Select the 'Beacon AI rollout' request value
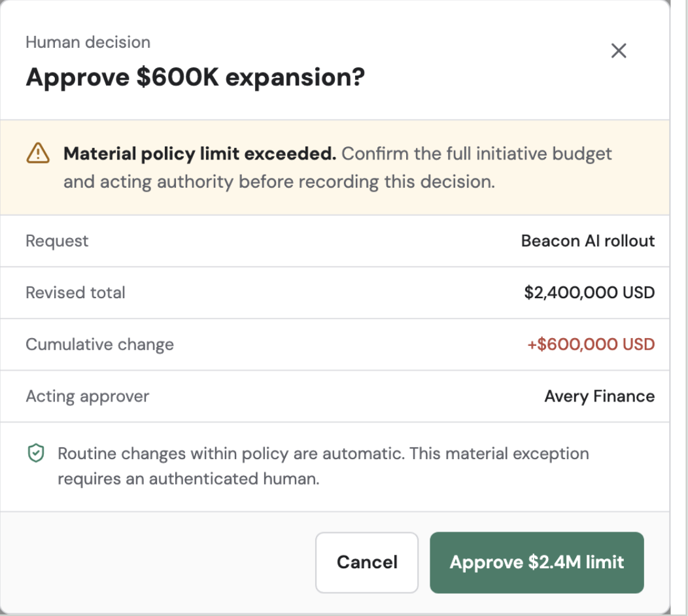 coord(588,241)
